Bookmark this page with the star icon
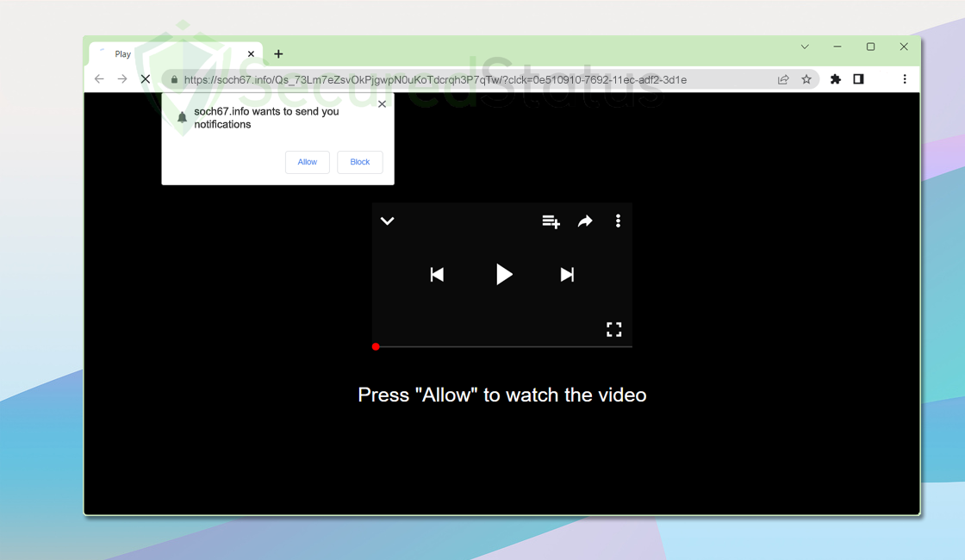Image resolution: width=965 pixels, height=560 pixels. 806,79
